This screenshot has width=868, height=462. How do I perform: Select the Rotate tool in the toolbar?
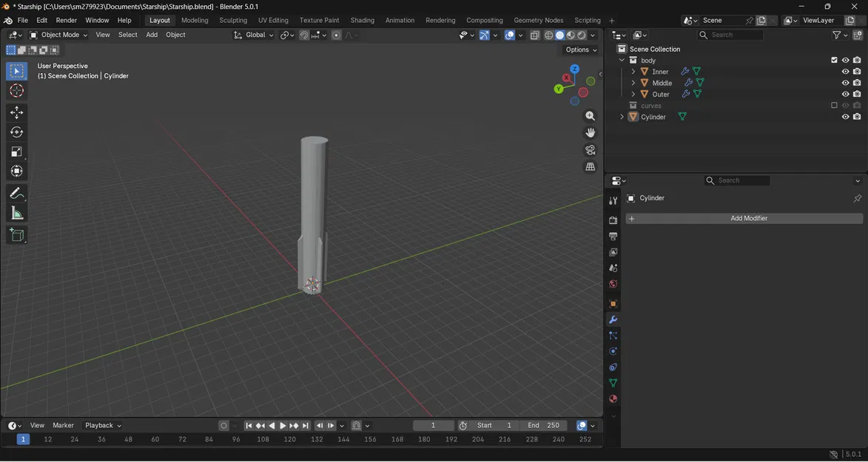tap(16, 132)
